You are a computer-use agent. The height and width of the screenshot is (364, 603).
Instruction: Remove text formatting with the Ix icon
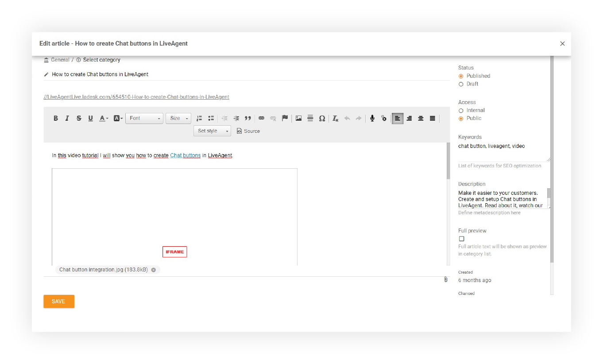[335, 118]
